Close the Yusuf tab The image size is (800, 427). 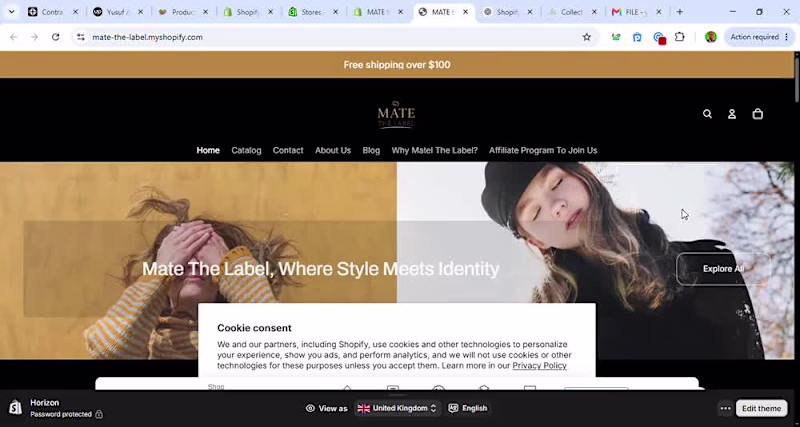140,12
